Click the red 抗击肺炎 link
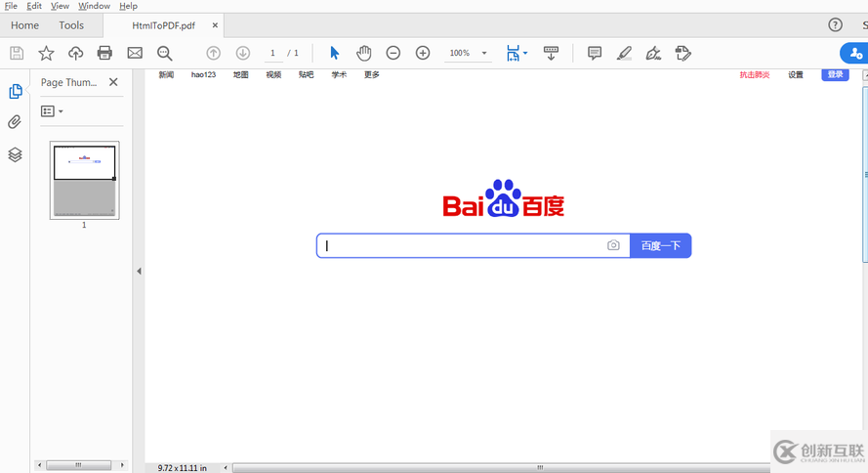Screen dimensions: 868x473 755,75
